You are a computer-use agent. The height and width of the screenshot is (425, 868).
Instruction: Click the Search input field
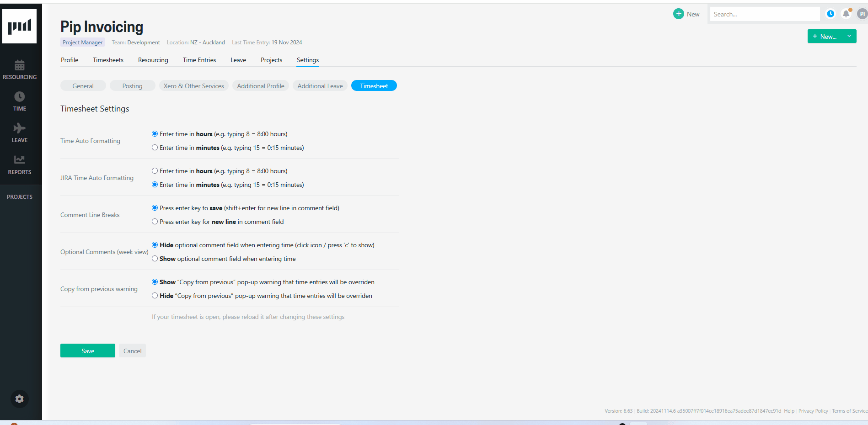click(764, 14)
